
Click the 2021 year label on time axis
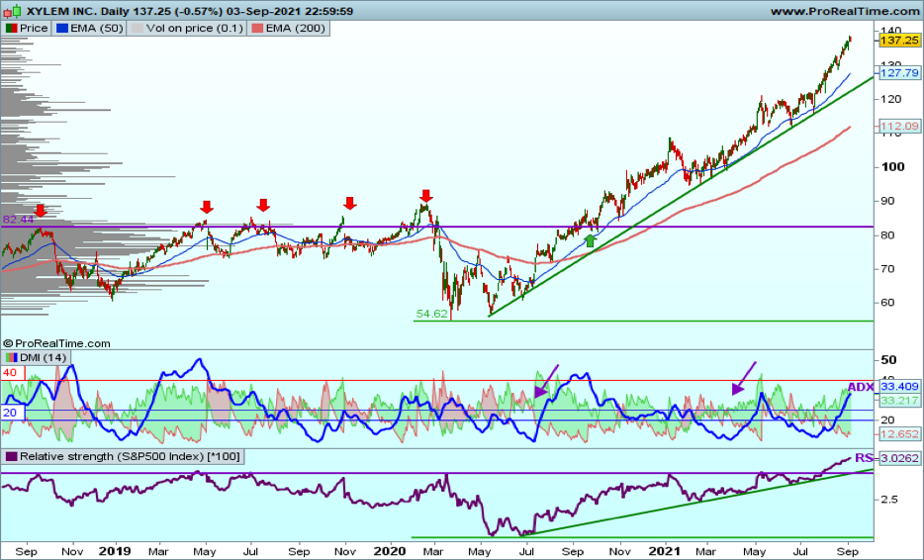[664, 552]
